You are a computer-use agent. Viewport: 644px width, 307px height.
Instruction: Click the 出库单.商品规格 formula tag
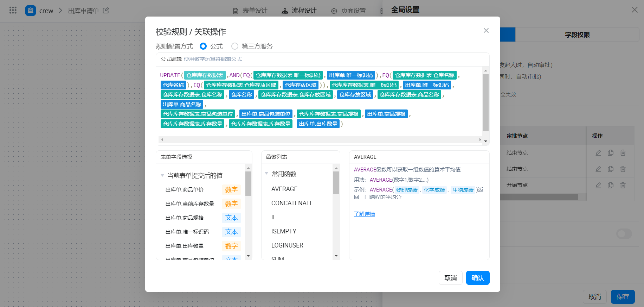(x=386, y=114)
